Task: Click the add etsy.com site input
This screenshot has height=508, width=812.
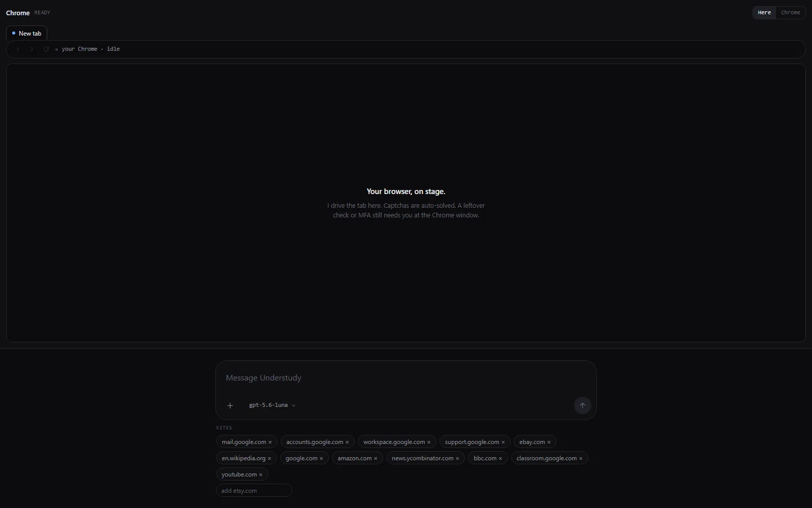Action: pyautogui.click(x=254, y=491)
